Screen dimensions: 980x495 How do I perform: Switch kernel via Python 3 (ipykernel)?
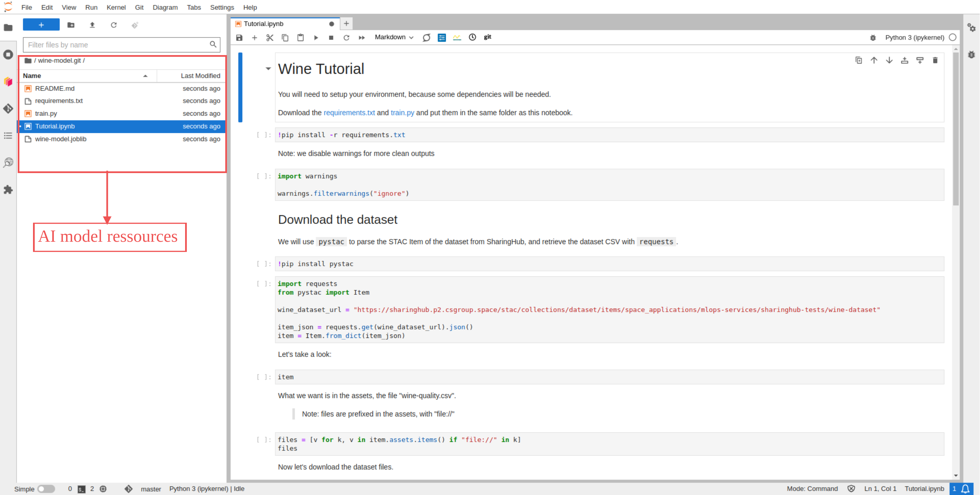click(x=915, y=37)
